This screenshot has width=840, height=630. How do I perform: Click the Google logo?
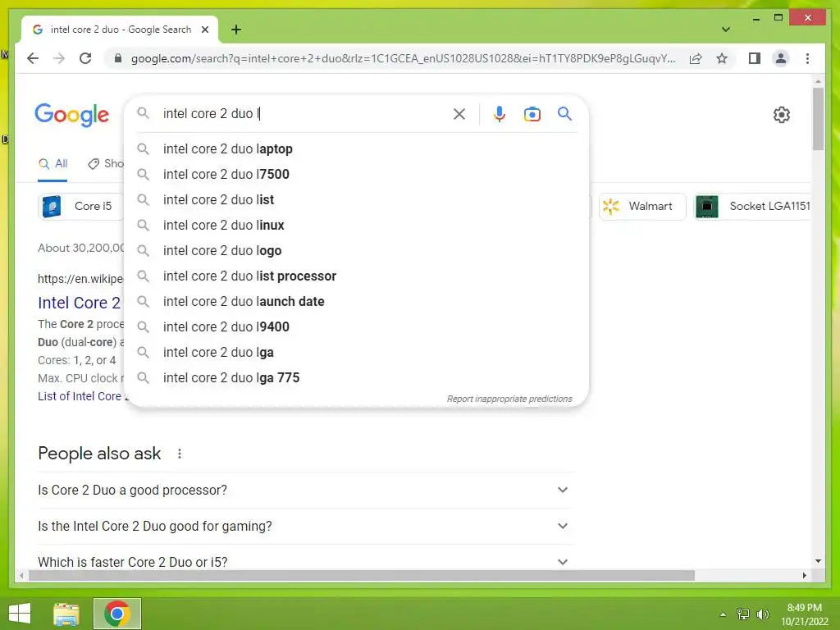[x=72, y=114]
